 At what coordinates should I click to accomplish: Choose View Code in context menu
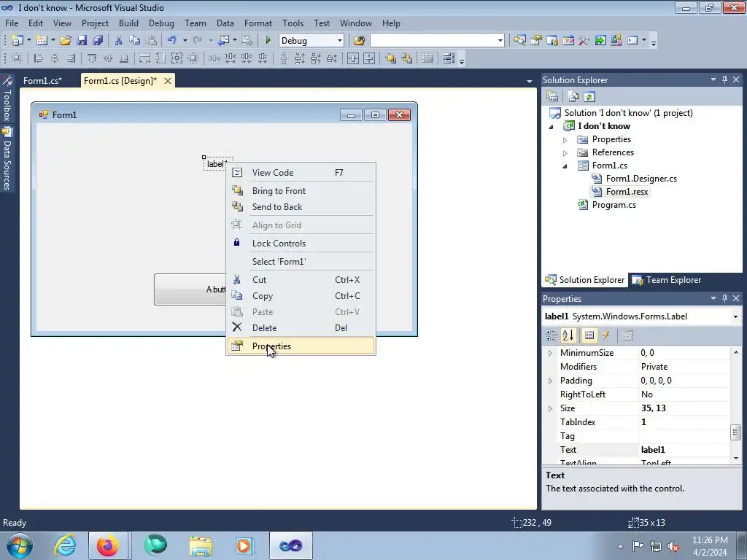tap(301, 172)
